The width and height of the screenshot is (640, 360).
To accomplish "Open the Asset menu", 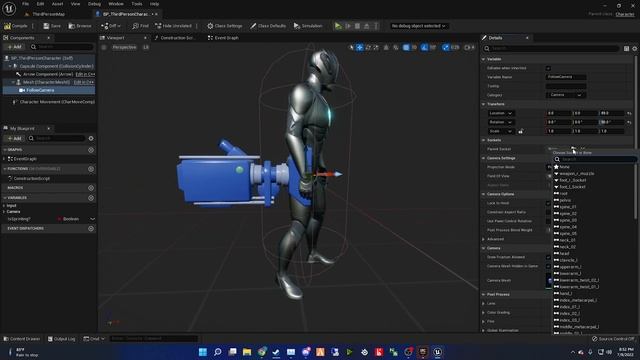I will [x=57, y=4].
